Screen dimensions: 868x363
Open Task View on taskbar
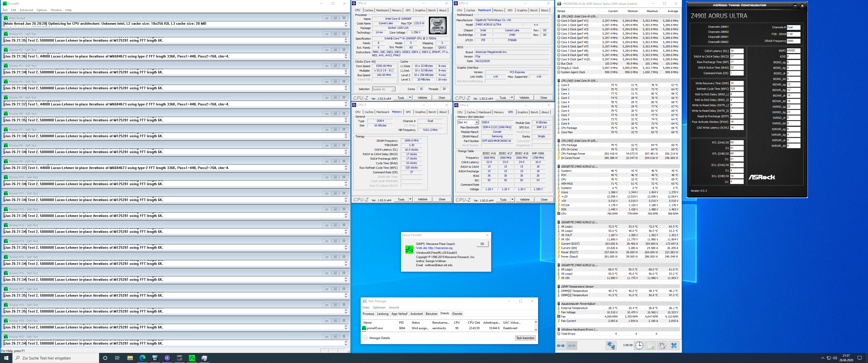point(117,358)
